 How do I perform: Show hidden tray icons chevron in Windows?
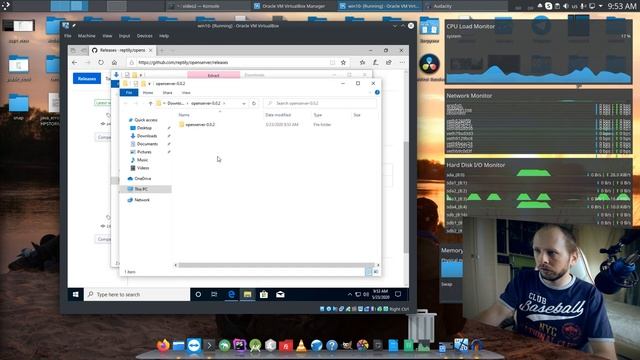point(350,294)
